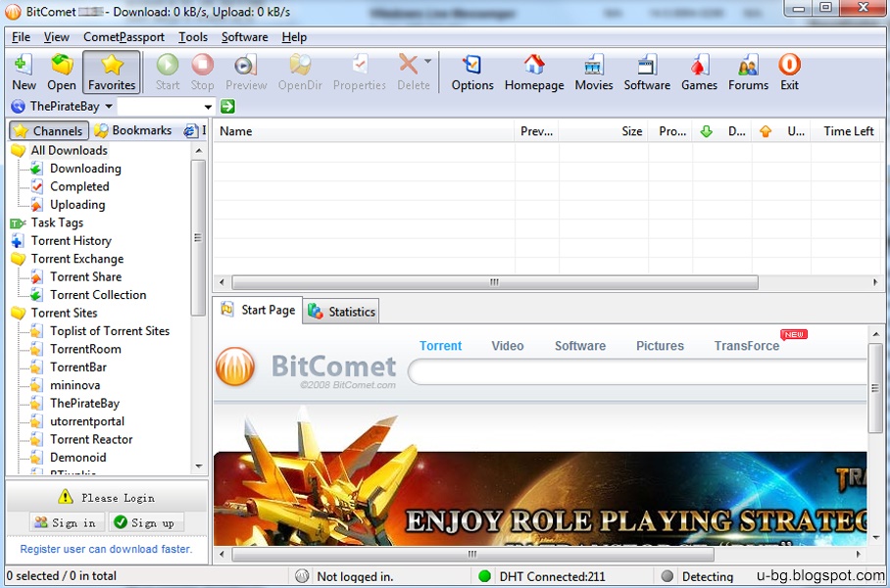The image size is (890, 588).
Task: Open the File menu
Action: (21, 37)
